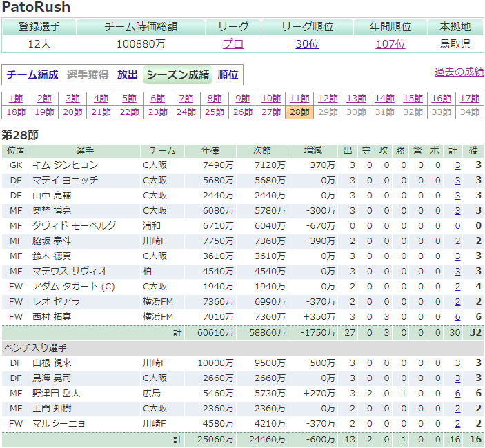Click player name レオ セアラ

57,302
